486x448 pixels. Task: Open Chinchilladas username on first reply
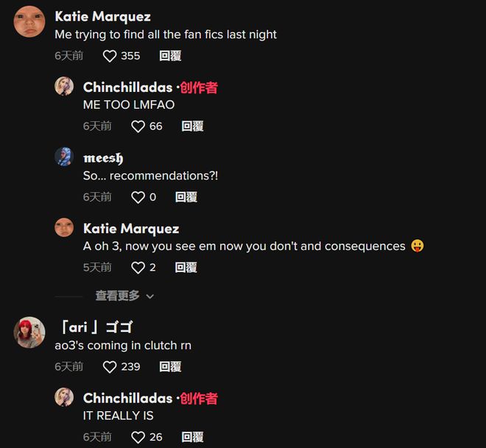(x=127, y=88)
